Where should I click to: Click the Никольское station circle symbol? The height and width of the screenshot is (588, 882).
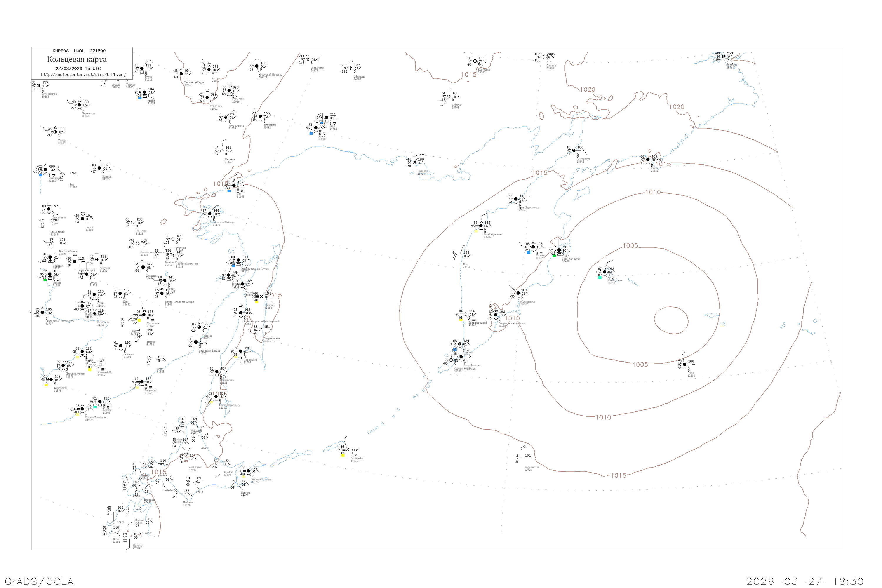(604, 272)
